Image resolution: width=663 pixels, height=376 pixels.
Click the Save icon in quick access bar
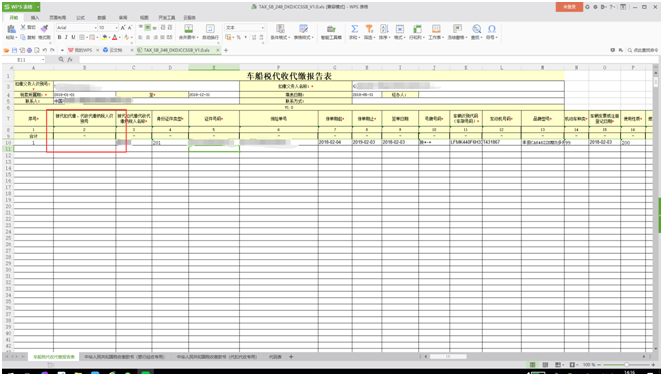point(14,50)
